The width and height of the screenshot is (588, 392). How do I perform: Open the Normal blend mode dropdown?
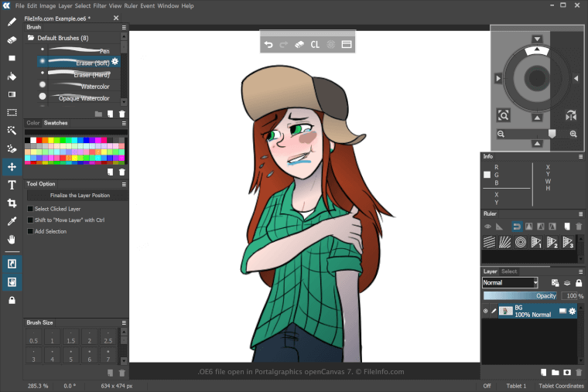[x=510, y=283]
